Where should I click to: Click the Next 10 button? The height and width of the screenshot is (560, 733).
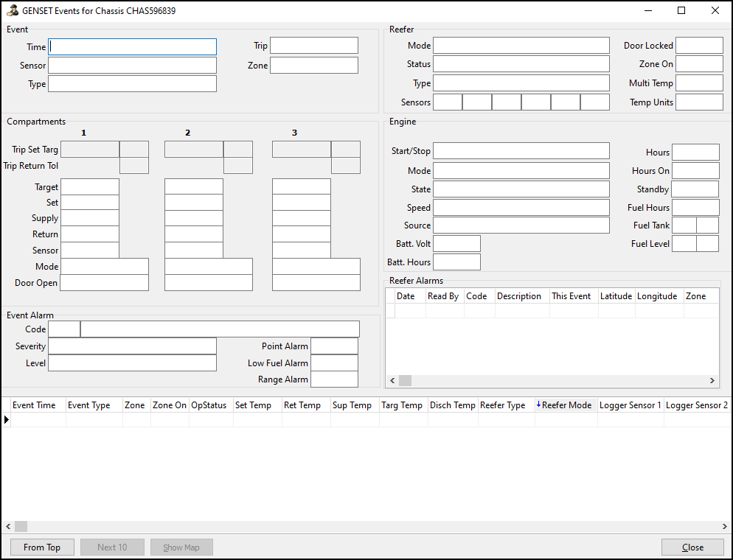point(111,547)
